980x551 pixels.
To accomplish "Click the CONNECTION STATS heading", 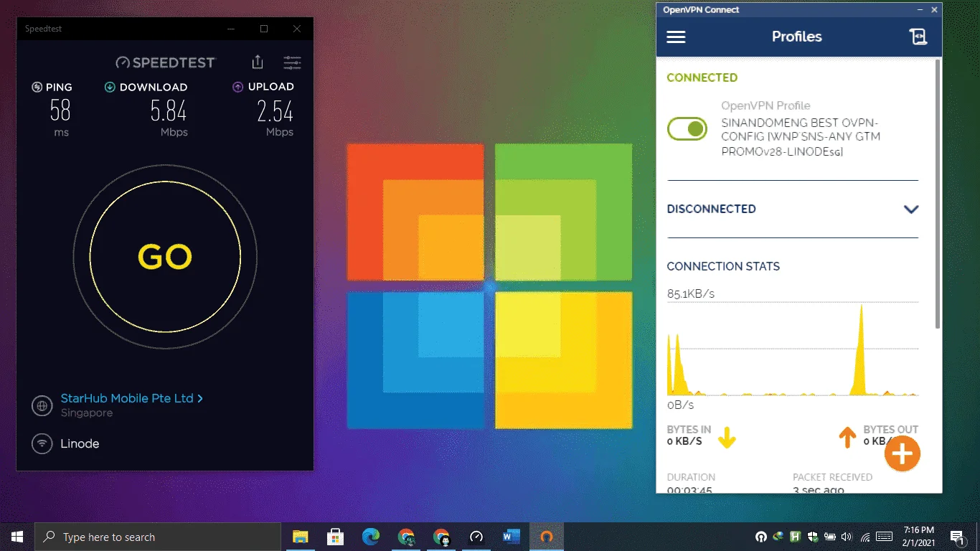I will coord(723,266).
